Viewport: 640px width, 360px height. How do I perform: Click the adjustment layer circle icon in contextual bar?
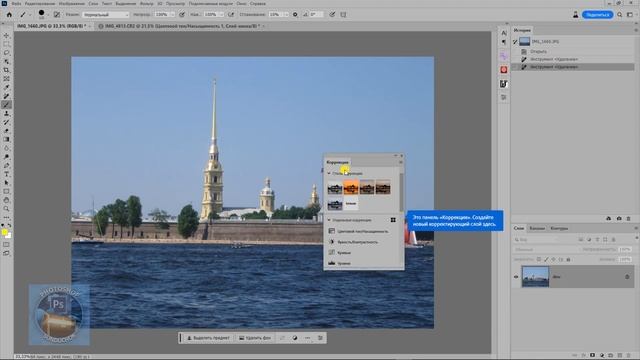pyautogui.click(x=295, y=338)
